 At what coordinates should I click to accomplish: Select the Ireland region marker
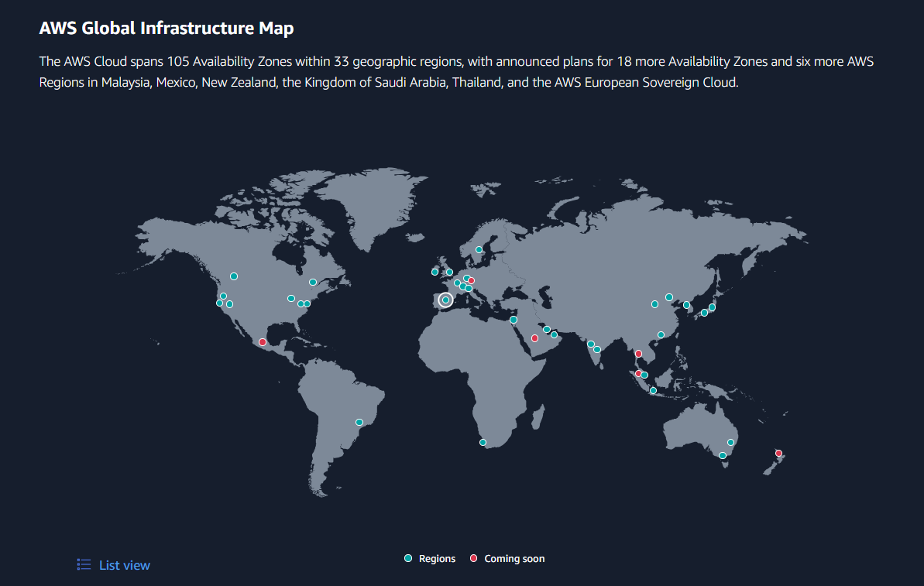click(x=435, y=272)
